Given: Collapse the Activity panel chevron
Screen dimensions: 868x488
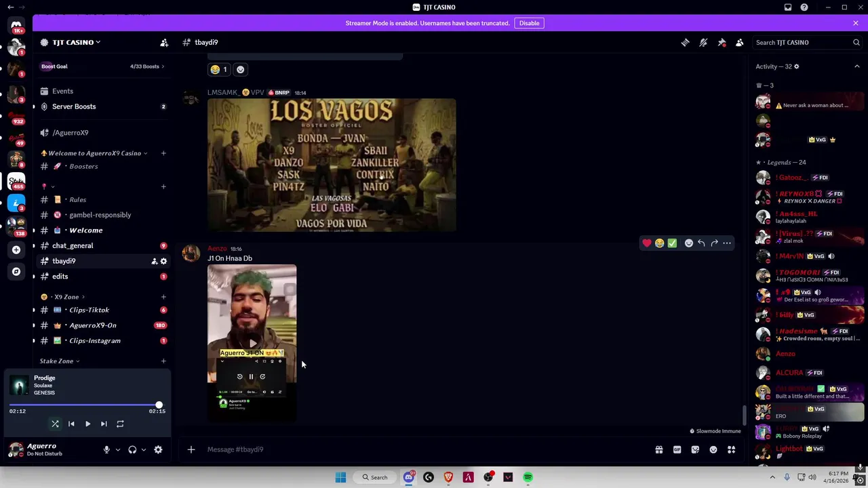Looking at the screenshot, I should point(856,66).
